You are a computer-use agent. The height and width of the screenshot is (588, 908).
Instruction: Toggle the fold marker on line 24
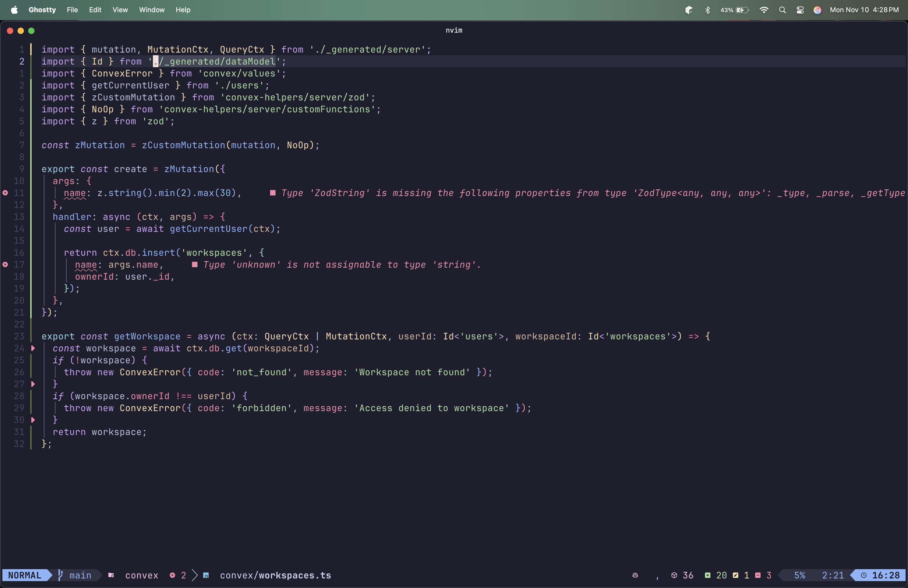click(x=33, y=348)
